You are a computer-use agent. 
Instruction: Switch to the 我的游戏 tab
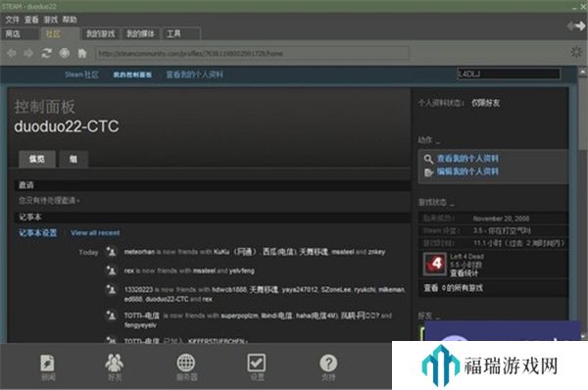pos(101,33)
